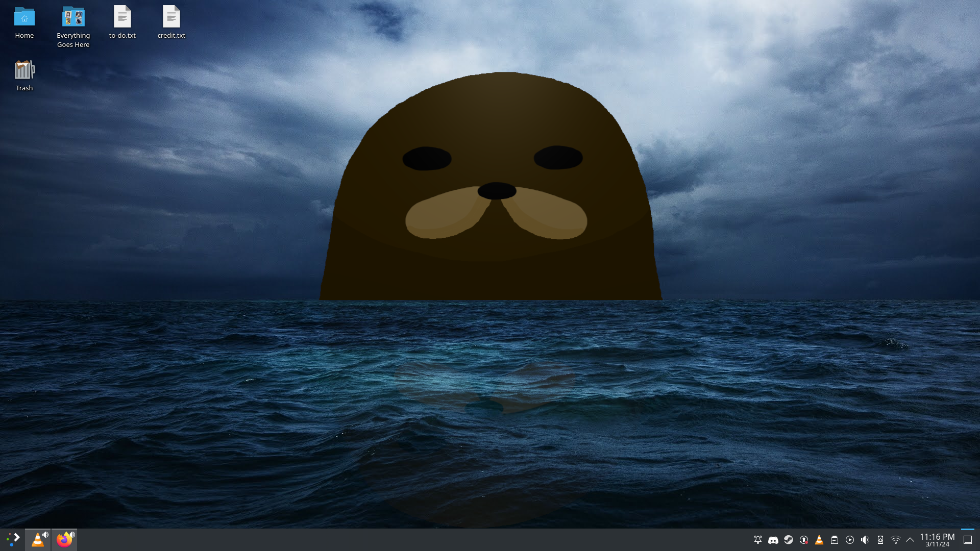
Task: Open the KDE application launcher
Action: coord(13,539)
